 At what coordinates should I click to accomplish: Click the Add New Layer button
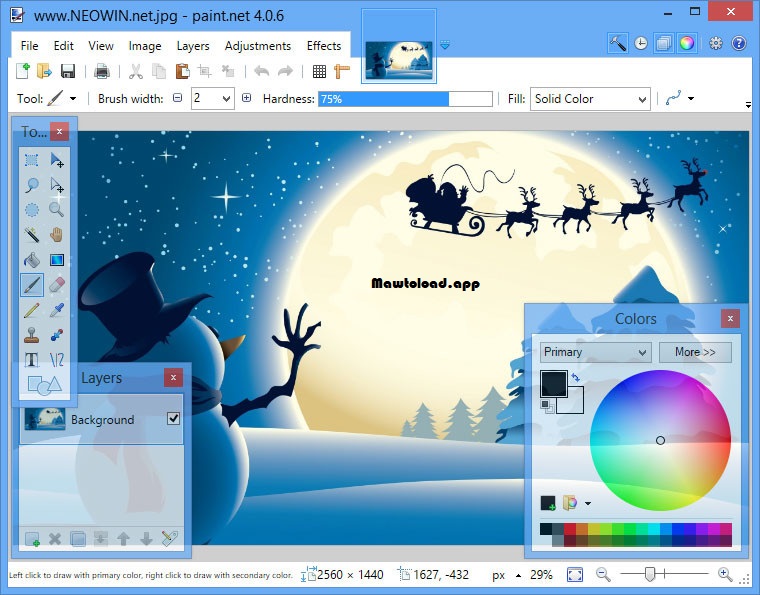pos(32,538)
